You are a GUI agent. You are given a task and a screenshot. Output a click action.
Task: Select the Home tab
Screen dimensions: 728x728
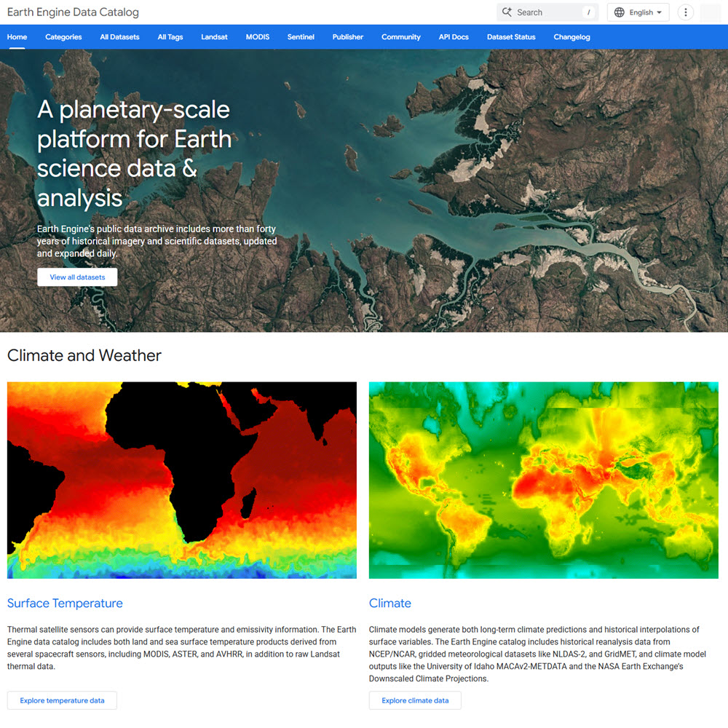[x=17, y=37]
